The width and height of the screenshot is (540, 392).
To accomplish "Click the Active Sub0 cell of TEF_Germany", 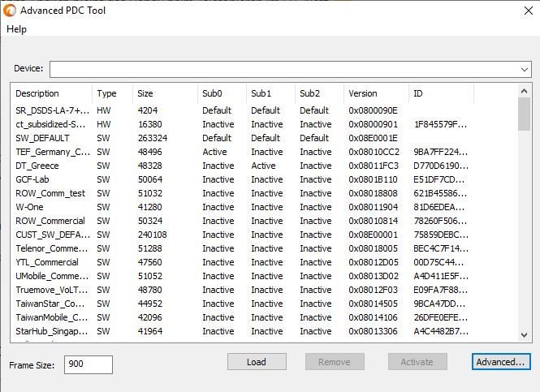I will point(214,152).
